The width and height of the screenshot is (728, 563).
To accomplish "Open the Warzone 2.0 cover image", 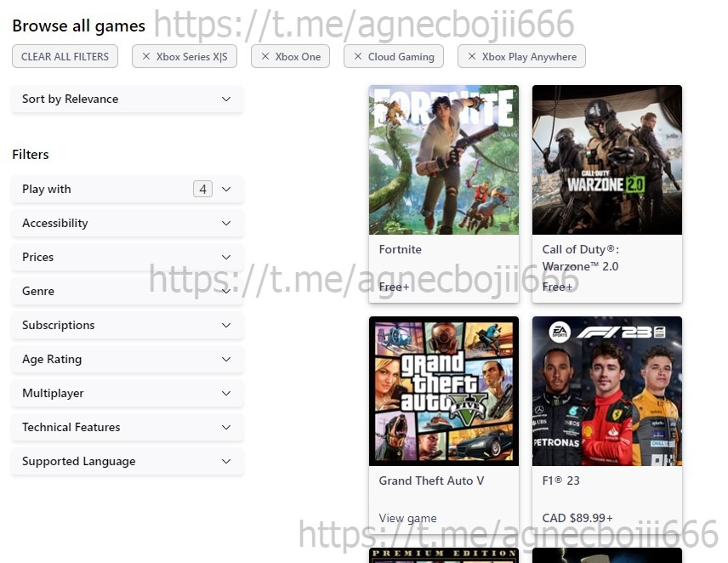I will 607,160.
